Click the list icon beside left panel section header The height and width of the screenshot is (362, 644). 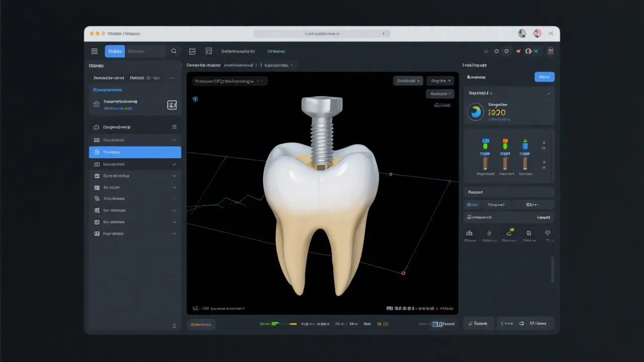click(175, 127)
